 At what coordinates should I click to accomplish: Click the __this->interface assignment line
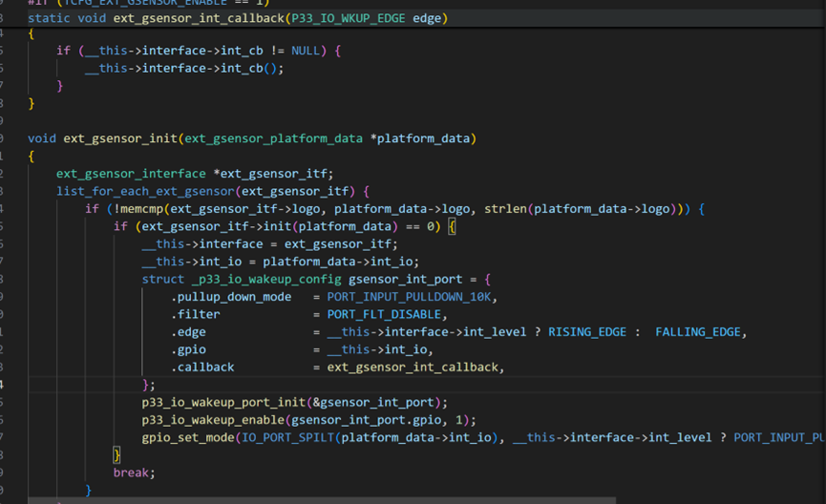(269, 244)
